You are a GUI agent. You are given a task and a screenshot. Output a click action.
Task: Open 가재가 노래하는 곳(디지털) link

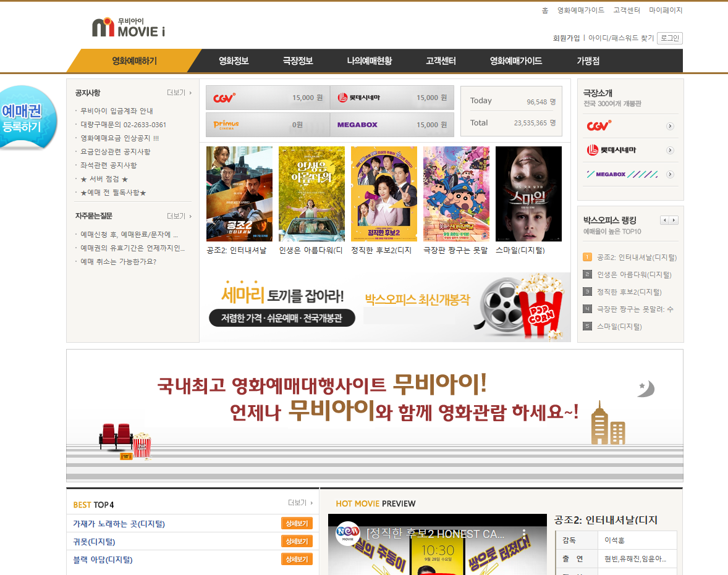119,524
